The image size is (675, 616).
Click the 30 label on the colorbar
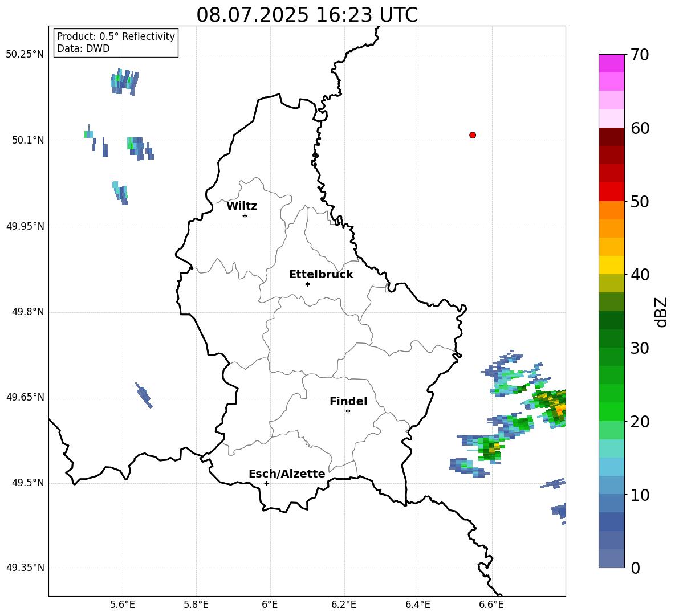(x=639, y=348)
